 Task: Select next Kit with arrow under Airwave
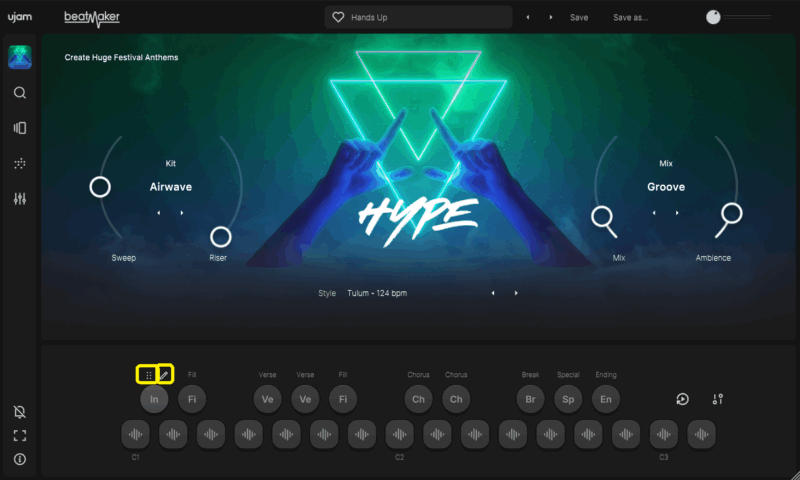(x=182, y=213)
